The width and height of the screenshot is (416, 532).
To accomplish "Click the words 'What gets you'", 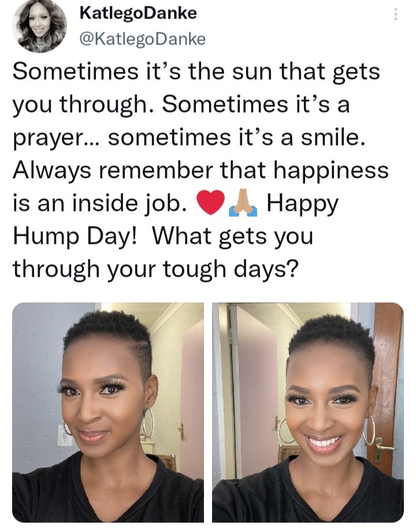I will point(233,236).
